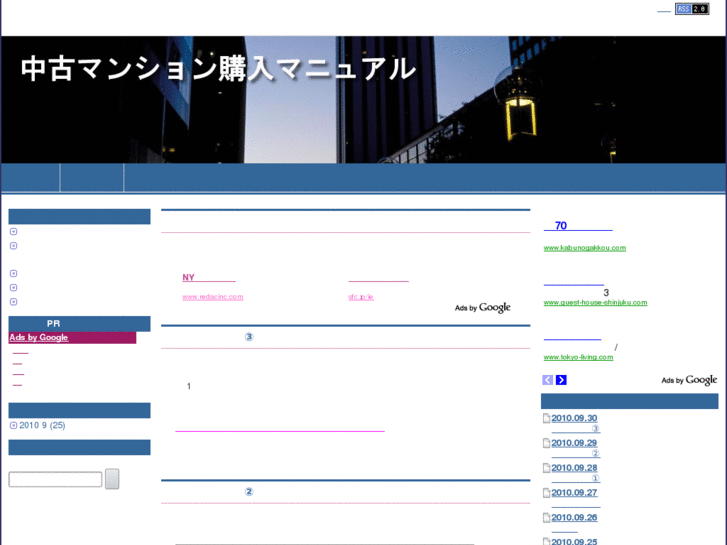Open the 2010.09.26 entry link
Image resolution: width=727 pixels, height=545 pixels.
(574, 518)
